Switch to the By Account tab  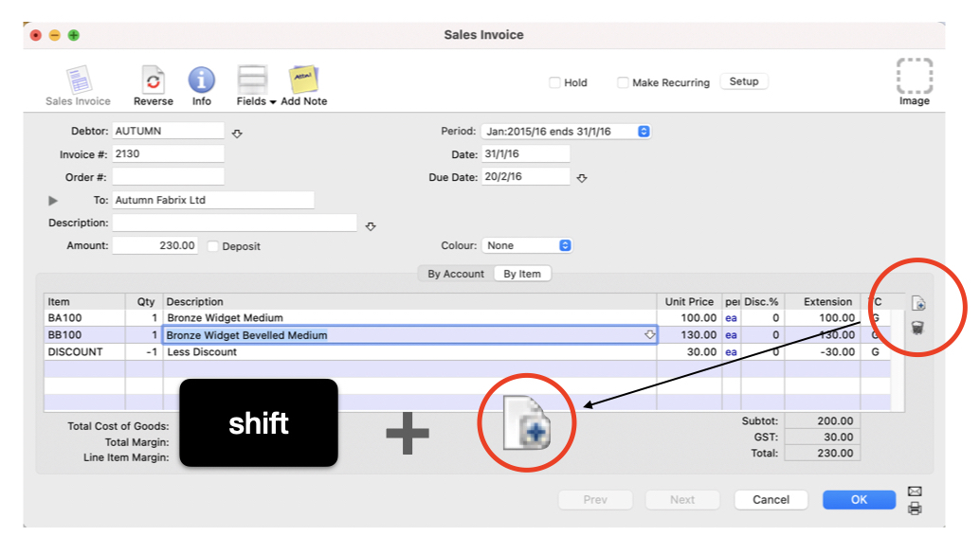point(456,274)
